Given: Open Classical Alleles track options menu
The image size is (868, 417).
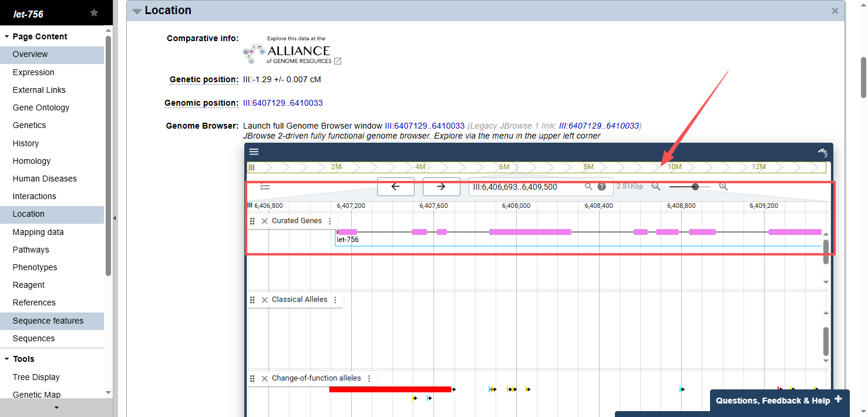Looking at the screenshot, I should (x=335, y=300).
